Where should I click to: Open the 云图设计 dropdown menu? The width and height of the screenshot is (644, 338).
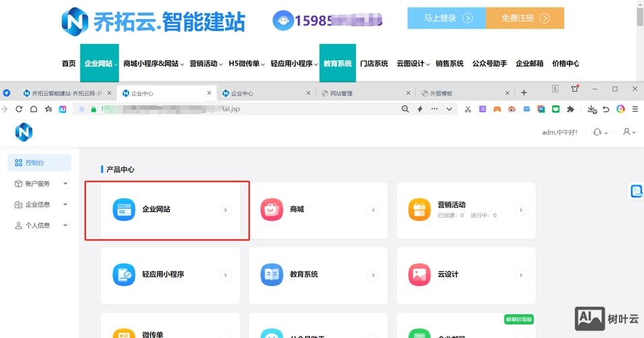pos(413,64)
